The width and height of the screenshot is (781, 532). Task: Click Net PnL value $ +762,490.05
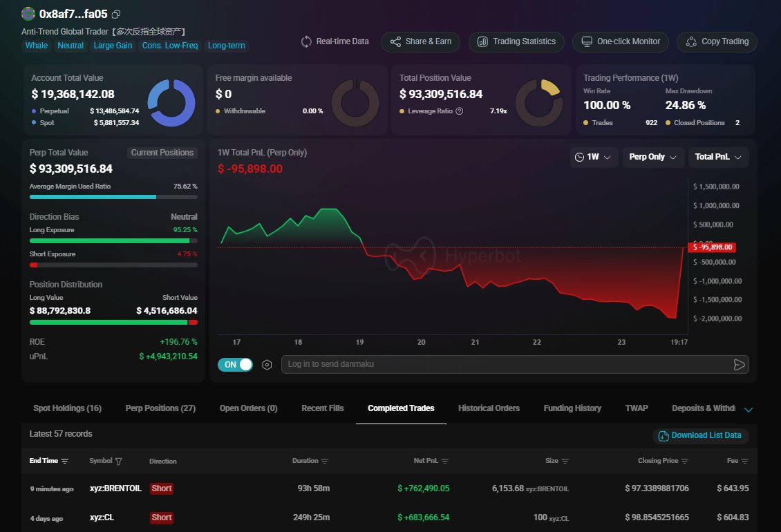coord(424,488)
